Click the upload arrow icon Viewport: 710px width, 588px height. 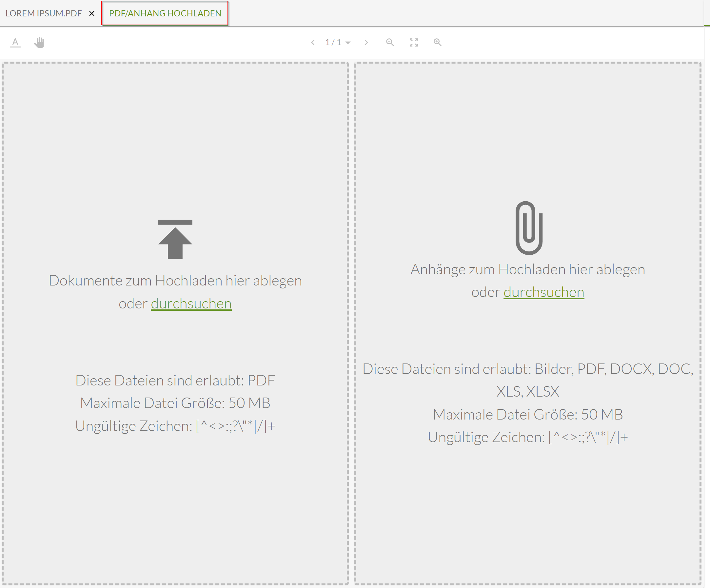[175, 239]
